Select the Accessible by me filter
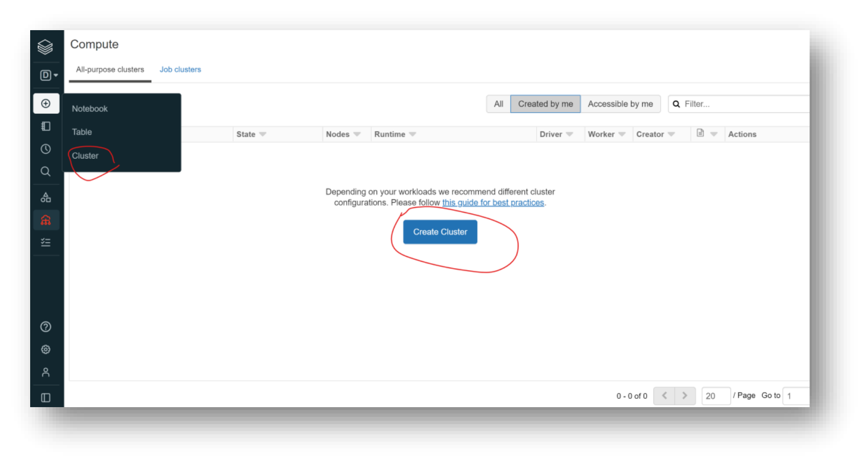Image resolution: width=868 pixels, height=466 pixels. (620, 104)
